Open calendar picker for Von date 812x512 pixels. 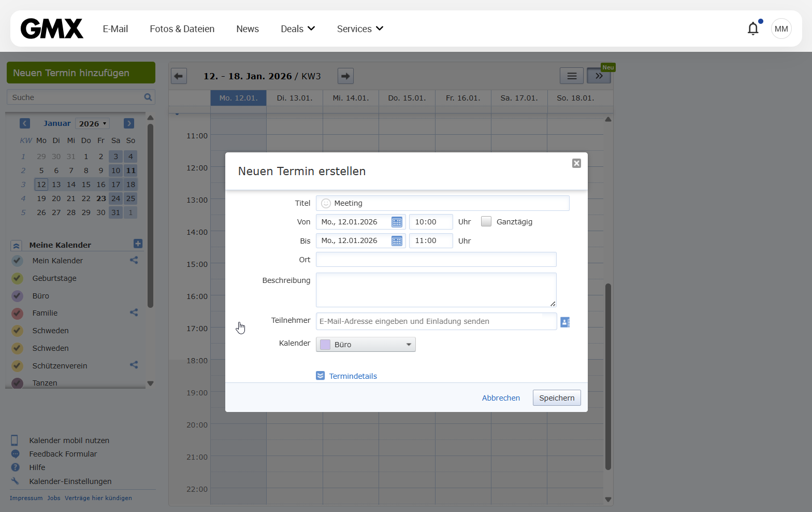[397, 222]
